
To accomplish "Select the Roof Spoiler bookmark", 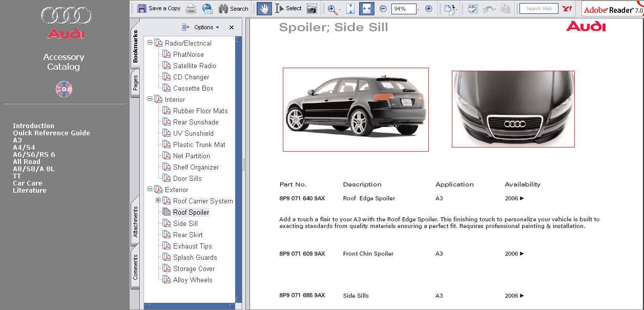I will [x=191, y=212].
